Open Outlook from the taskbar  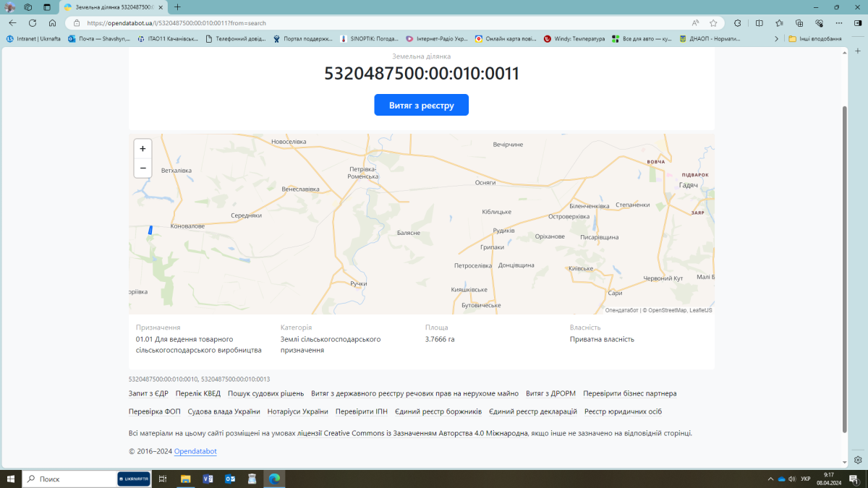coord(230,479)
